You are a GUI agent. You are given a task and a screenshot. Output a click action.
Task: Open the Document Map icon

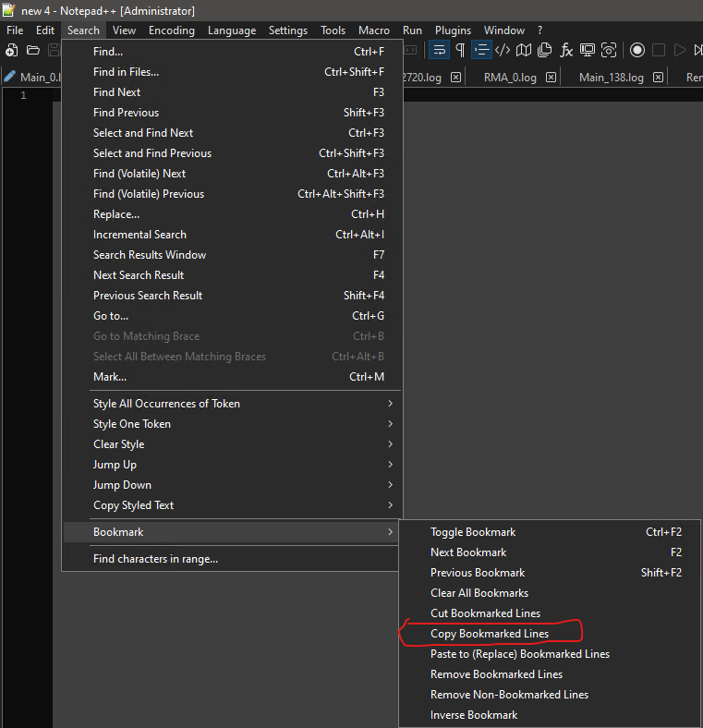click(523, 50)
